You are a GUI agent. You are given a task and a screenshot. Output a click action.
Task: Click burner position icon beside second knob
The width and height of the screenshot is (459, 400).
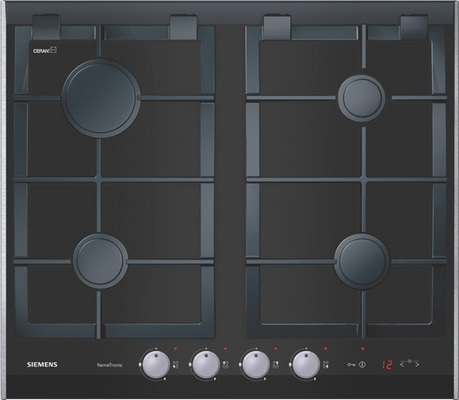pos(226,365)
